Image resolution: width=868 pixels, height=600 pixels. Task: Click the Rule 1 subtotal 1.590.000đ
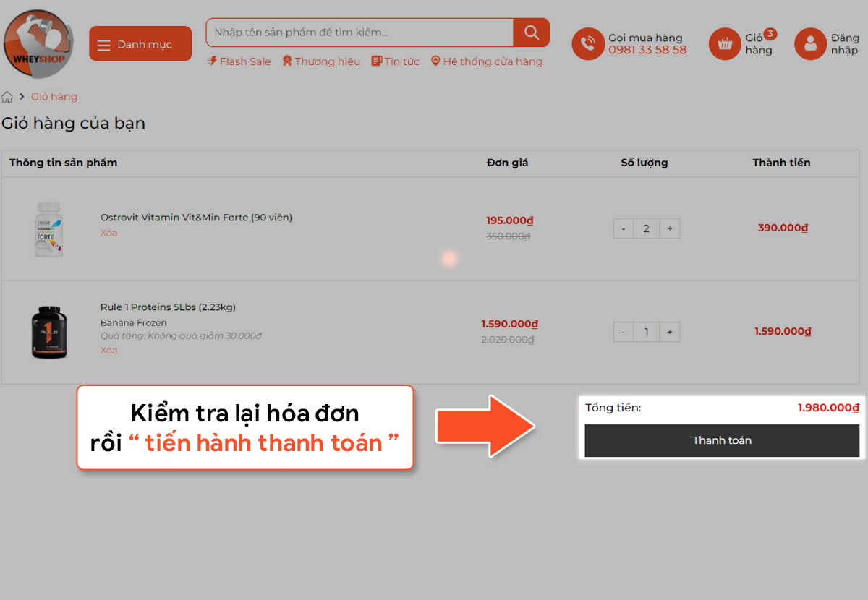[x=783, y=331]
